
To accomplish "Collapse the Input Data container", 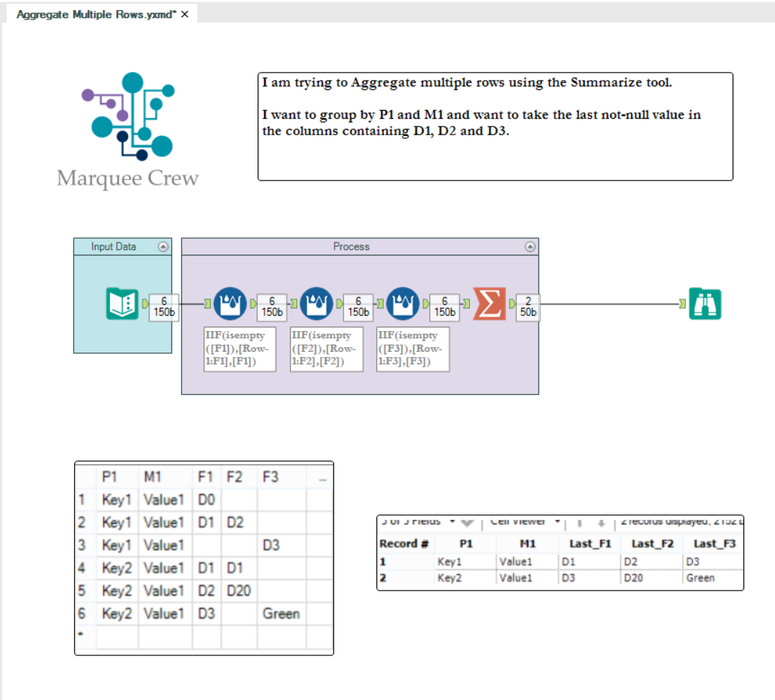I will pyautogui.click(x=163, y=247).
